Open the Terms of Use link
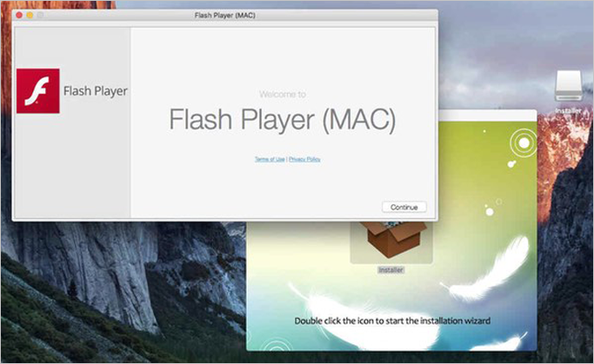Viewport: 594px width, 364px height. [270, 159]
